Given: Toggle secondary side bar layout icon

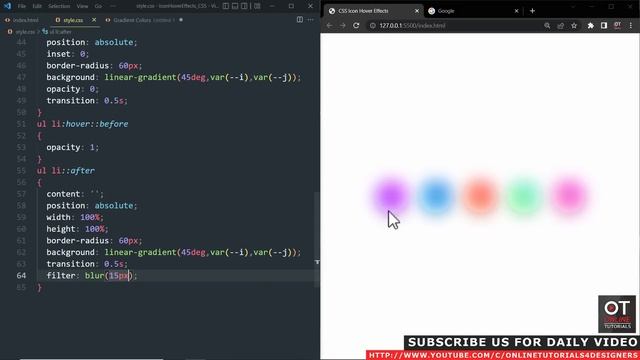Looking at the screenshot, I should 244,6.
